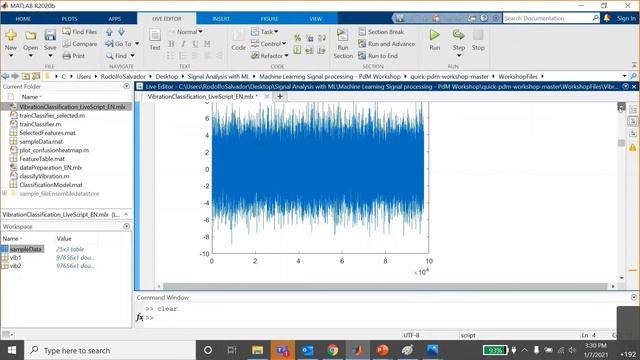
Task: Switch to output on right view icon
Action: 633,121
